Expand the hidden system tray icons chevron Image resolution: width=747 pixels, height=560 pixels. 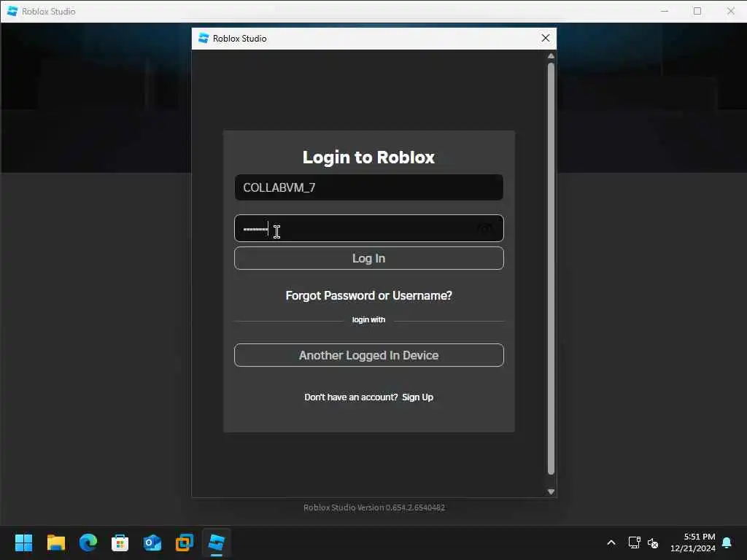tap(611, 542)
